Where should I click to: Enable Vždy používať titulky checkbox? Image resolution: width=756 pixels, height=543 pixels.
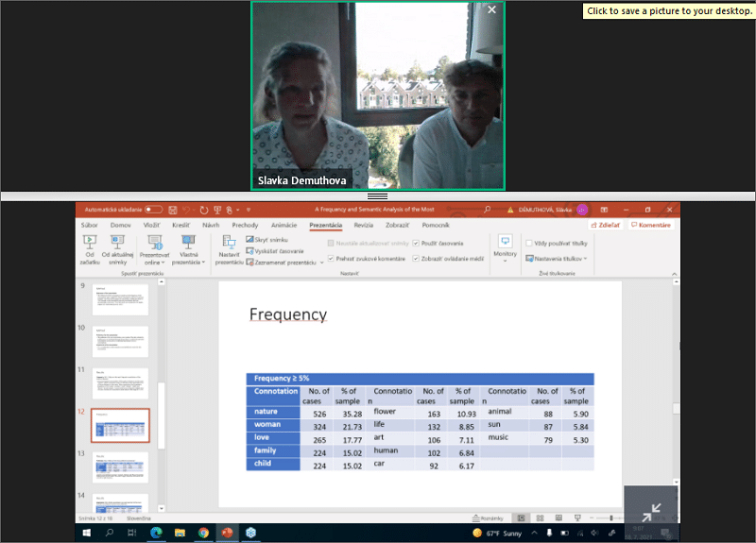pos(529,243)
